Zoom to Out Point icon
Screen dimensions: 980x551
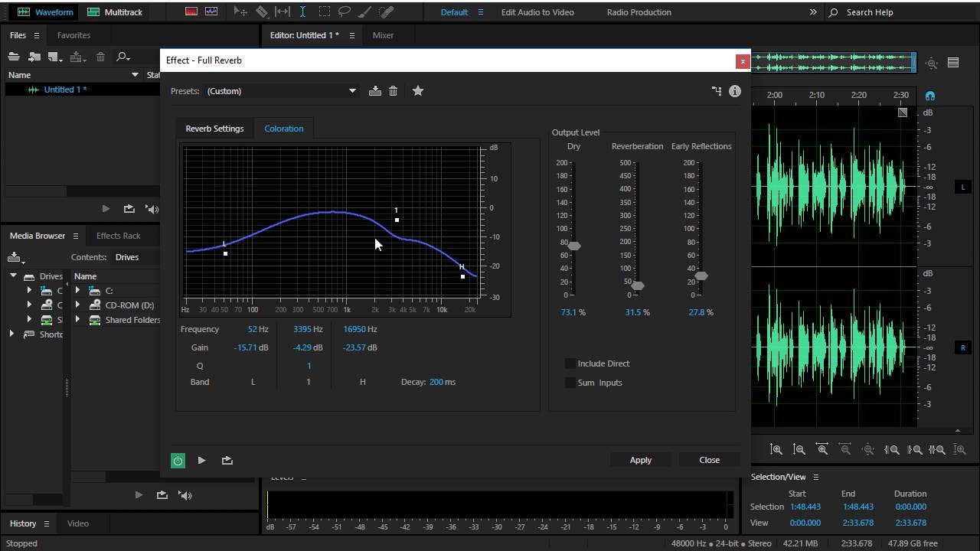pyautogui.click(x=914, y=450)
